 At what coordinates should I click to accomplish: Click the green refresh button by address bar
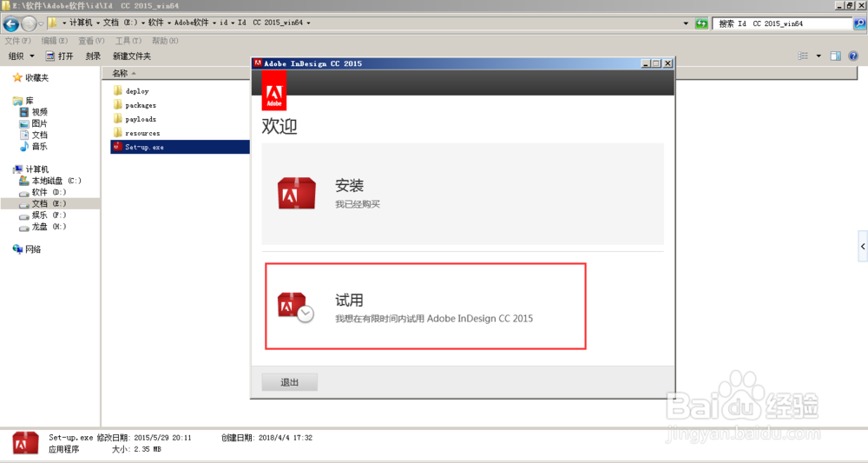coord(701,23)
